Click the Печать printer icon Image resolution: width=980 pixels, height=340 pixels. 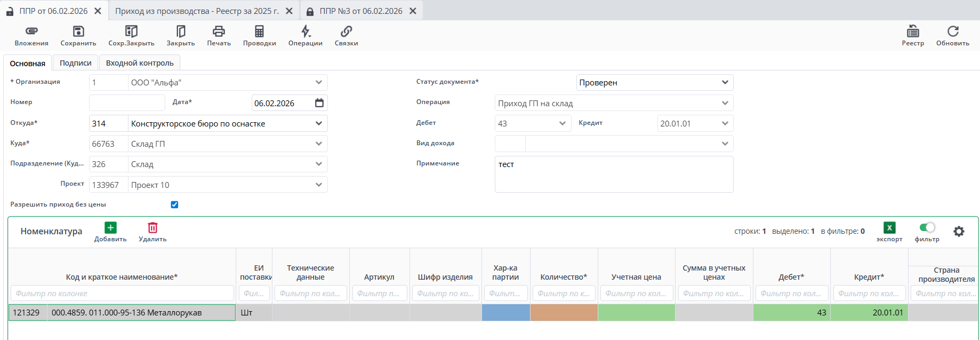219,31
